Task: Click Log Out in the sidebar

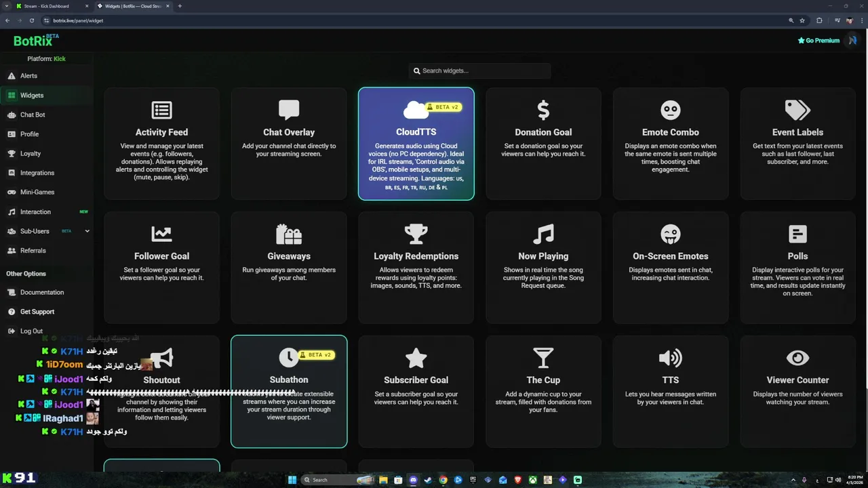Action: pyautogui.click(x=47, y=331)
